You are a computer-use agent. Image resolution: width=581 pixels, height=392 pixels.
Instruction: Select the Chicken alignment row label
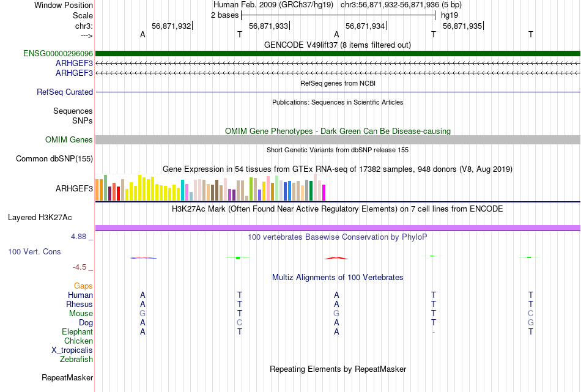click(x=78, y=341)
